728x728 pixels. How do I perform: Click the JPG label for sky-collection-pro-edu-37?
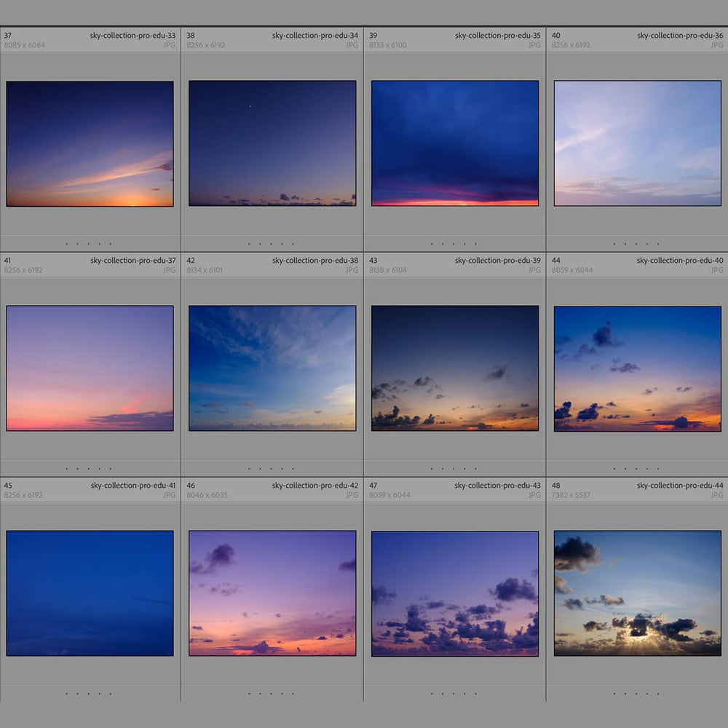pos(171,269)
